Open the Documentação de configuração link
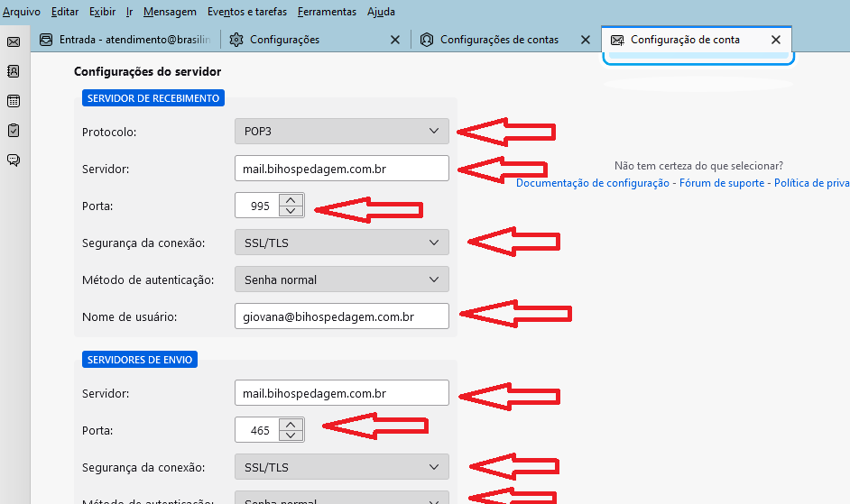 593,183
